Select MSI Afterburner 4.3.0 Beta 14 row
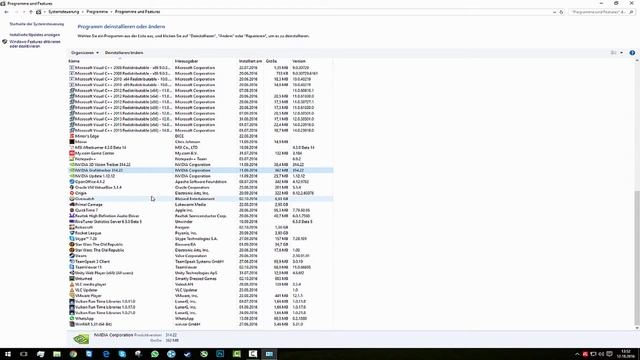Image resolution: width=640 pixels, height=360 pixels. (x=200, y=147)
